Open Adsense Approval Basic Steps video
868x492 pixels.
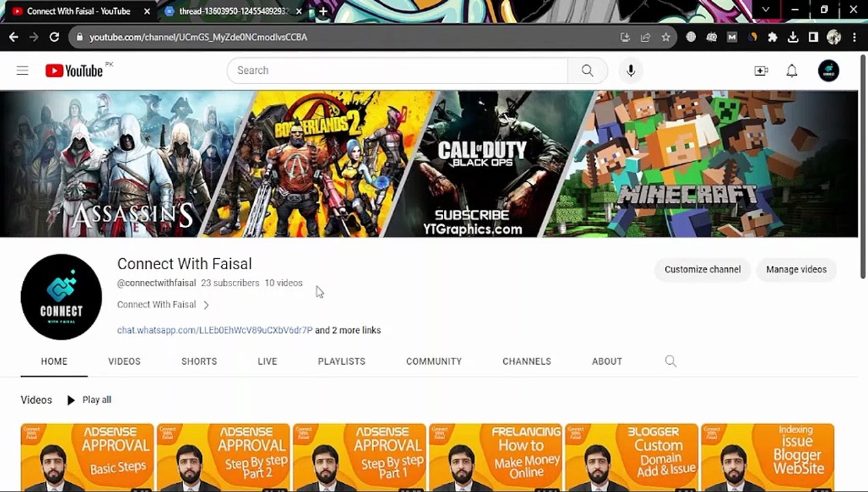click(x=87, y=457)
